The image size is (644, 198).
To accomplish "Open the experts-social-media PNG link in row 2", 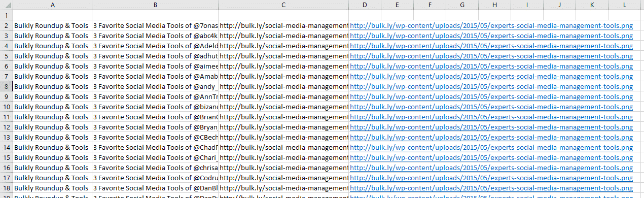I will [491, 25].
